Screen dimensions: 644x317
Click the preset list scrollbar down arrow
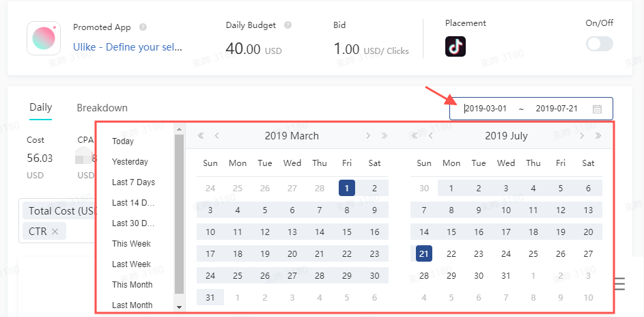coord(180,307)
